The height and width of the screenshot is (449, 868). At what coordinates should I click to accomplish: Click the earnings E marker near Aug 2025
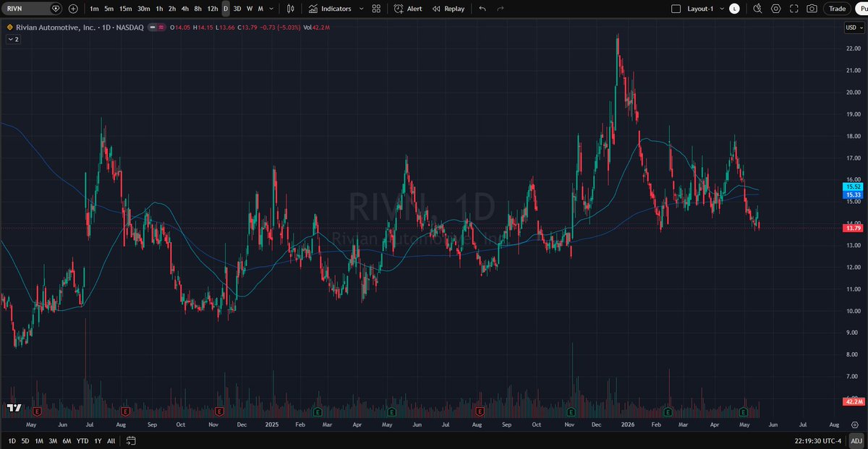(480, 411)
